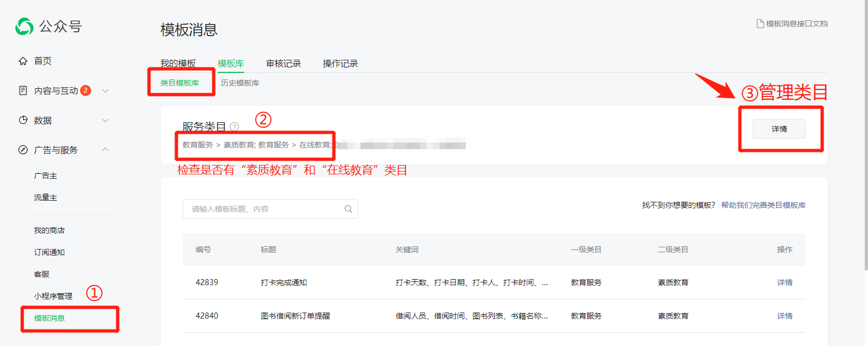Click the 打卡完成通知 template title
Viewport: 868px width, 346px height.
pos(284,282)
